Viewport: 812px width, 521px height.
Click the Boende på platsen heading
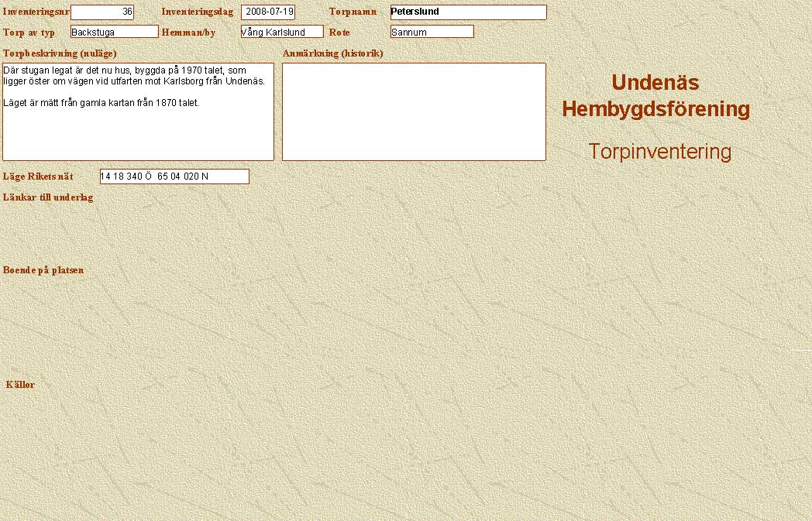tap(43, 270)
